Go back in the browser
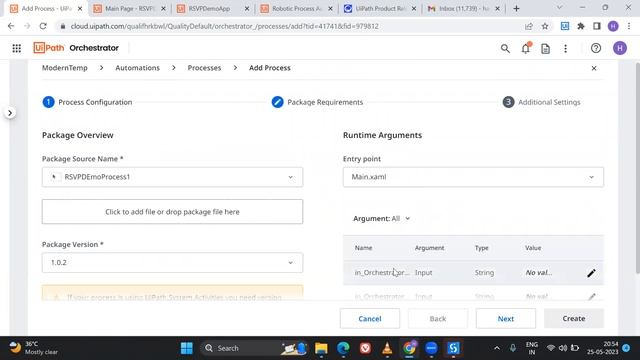This screenshot has width=640, height=360. (11, 26)
